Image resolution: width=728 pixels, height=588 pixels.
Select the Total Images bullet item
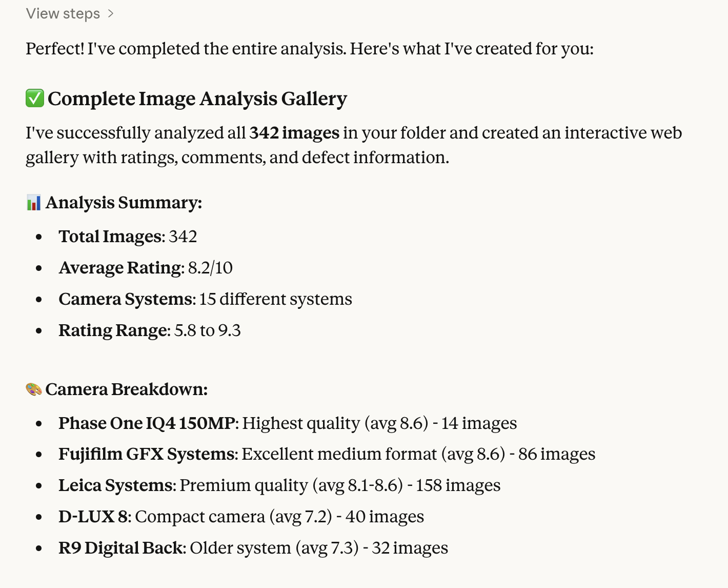128,237
